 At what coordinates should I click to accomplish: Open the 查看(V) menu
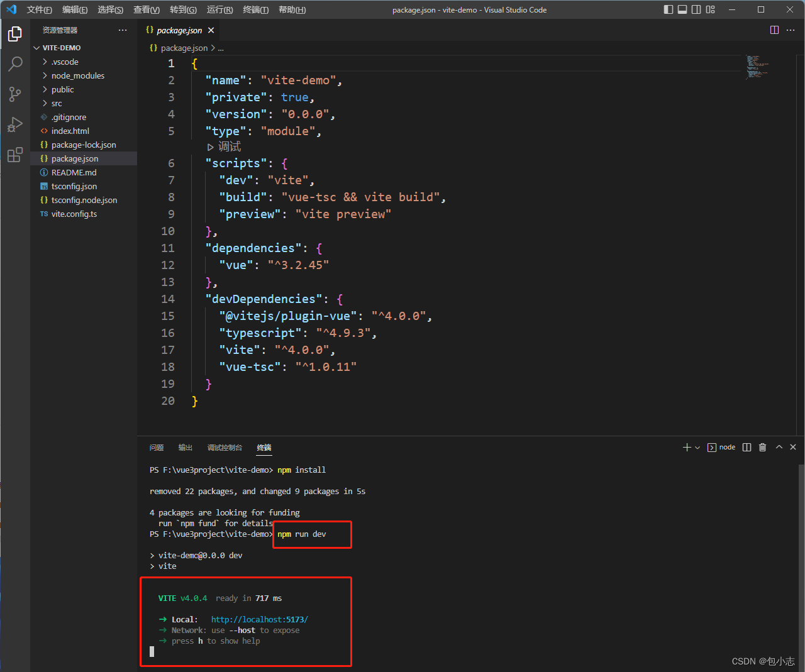click(147, 9)
